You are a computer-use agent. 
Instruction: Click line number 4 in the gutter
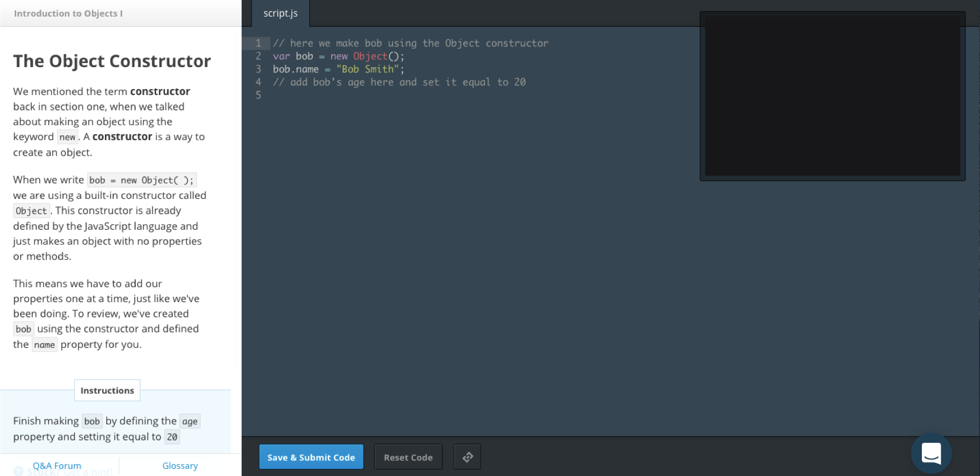[258, 82]
